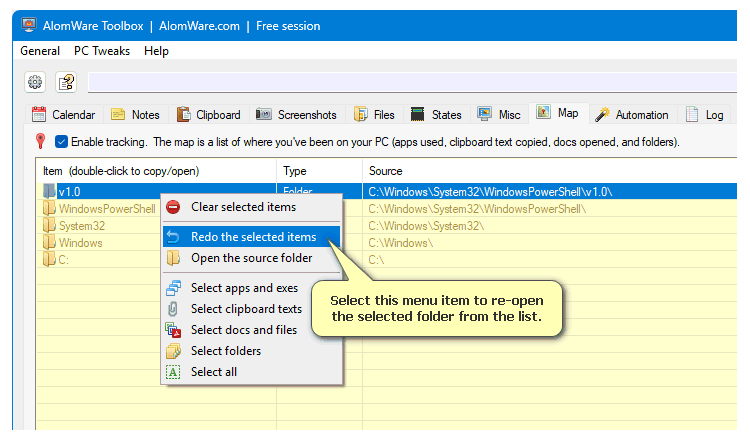The image size is (750, 440).
Task: Click the AlomWare Toolbox title bar icon
Action: [x=29, y=24]
